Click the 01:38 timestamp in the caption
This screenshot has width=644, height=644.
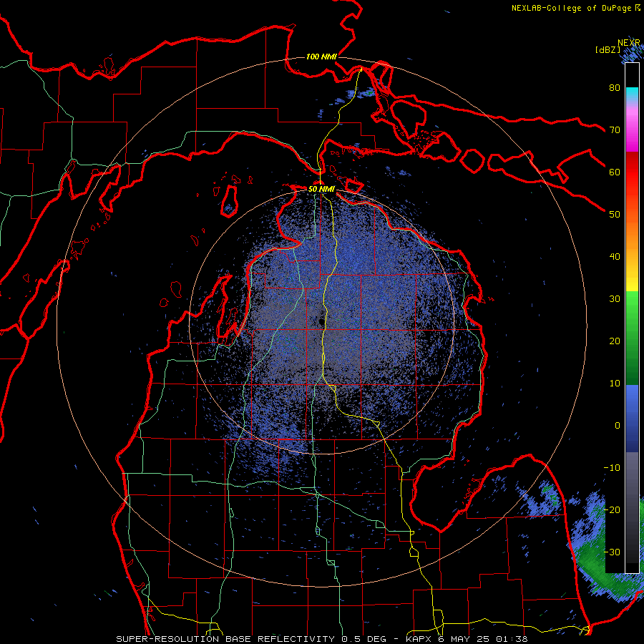tap(510, 639)
